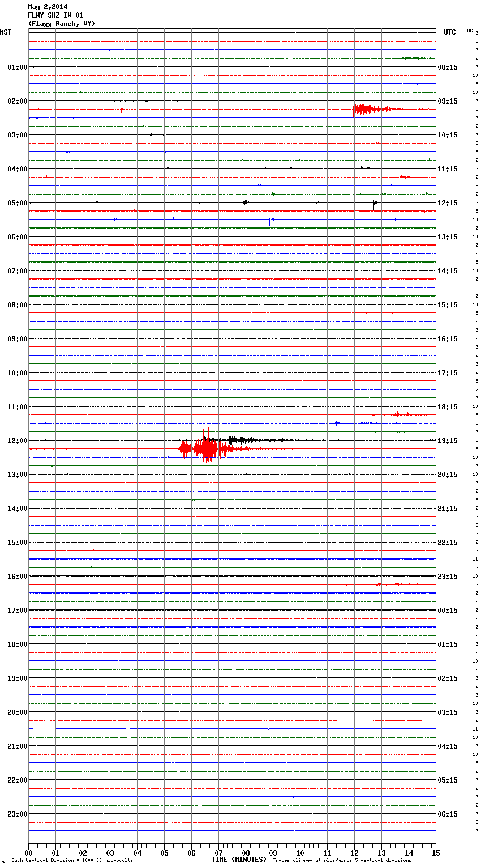Image resolution: width=481 pixels, height=868 pixels.
Task: Click the black spike on the 05:00 trace near minute 13
Action: pos(374,204)
